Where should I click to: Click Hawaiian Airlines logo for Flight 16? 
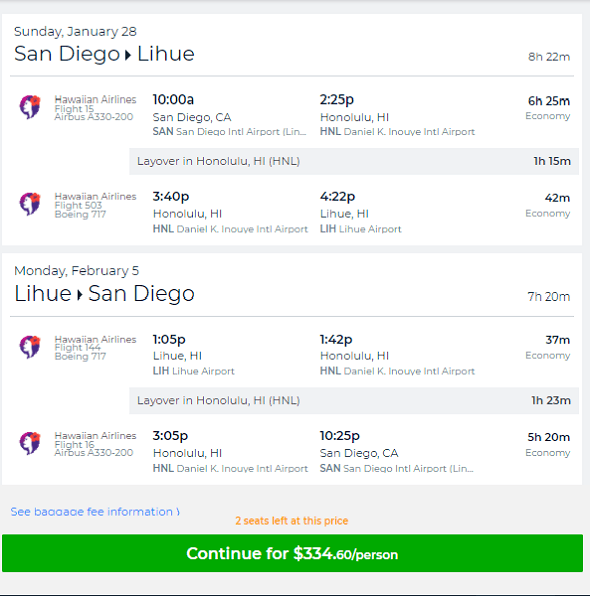[30, 443]
